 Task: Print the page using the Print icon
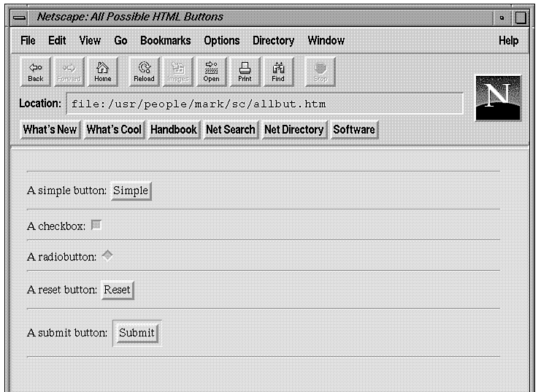pos(245,72)
